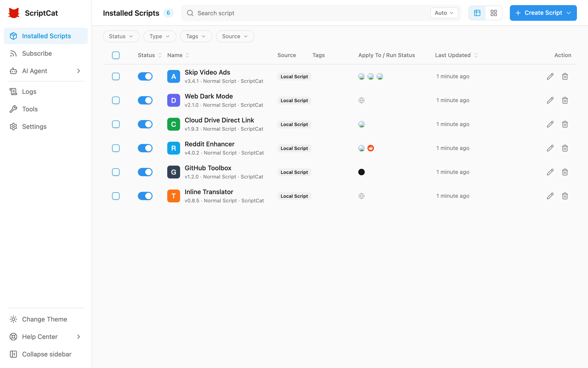Click the search magnifier icon
588x368 pixels.
[190, 13]
